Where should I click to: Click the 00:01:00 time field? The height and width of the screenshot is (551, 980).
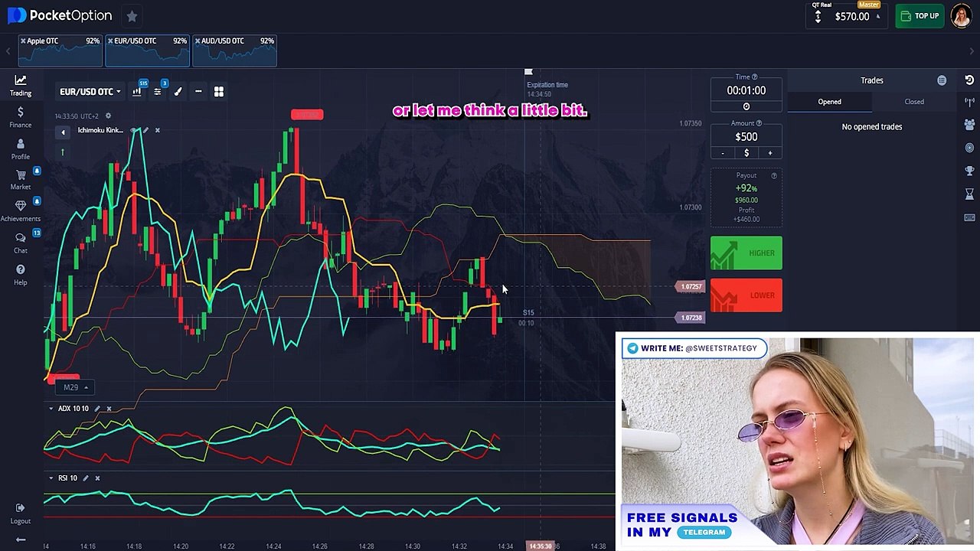coord(746,90)
